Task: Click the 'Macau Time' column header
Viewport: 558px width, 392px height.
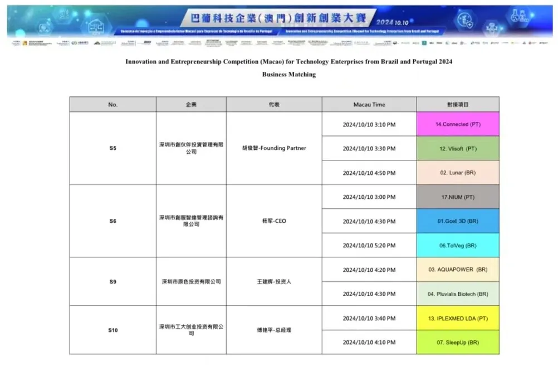Action: coord(368,104)
